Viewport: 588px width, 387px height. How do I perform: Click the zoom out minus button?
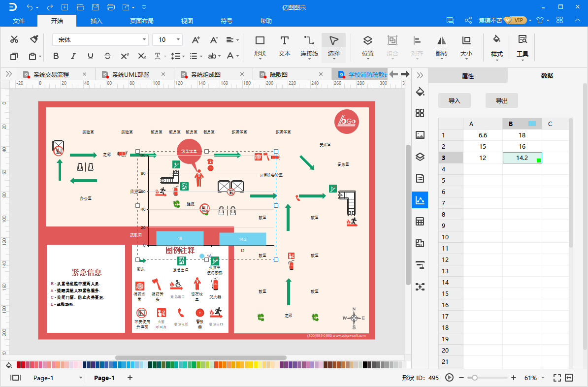(461, 378)
